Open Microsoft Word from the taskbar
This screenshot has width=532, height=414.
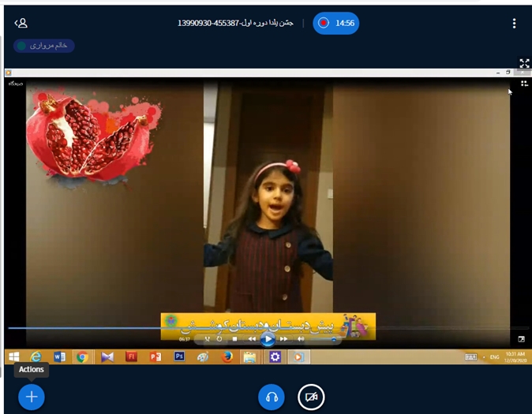[59, 356]
